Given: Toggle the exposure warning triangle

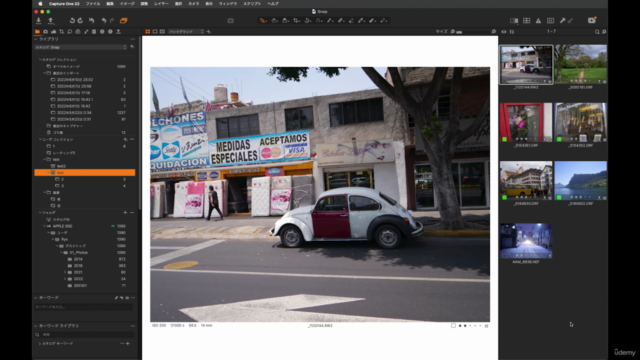Looking at the screenshot, I should tap(538, 20).
